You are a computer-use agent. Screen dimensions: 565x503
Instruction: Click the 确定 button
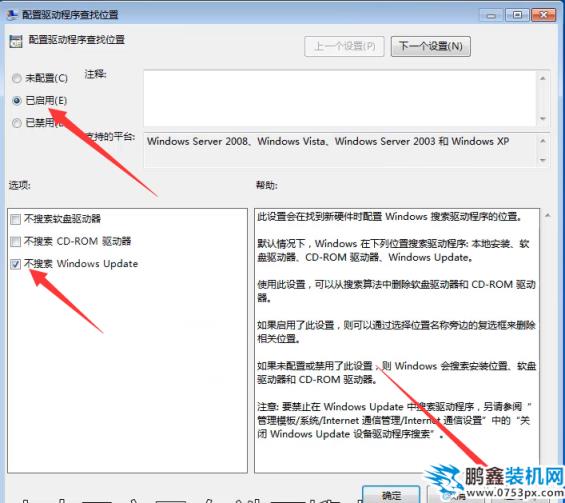pyautogui.click(x=391, y=494)
